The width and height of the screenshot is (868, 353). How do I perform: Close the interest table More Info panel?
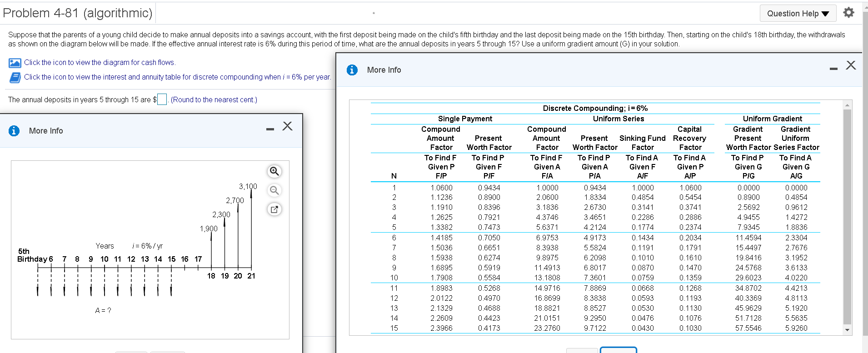tap(851, 65)
